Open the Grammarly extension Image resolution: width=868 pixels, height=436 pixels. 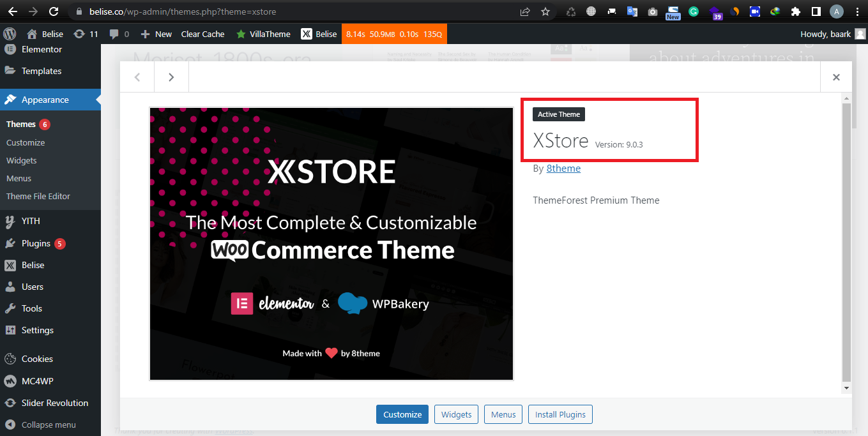pyautogui.click(x=694, y=11)
